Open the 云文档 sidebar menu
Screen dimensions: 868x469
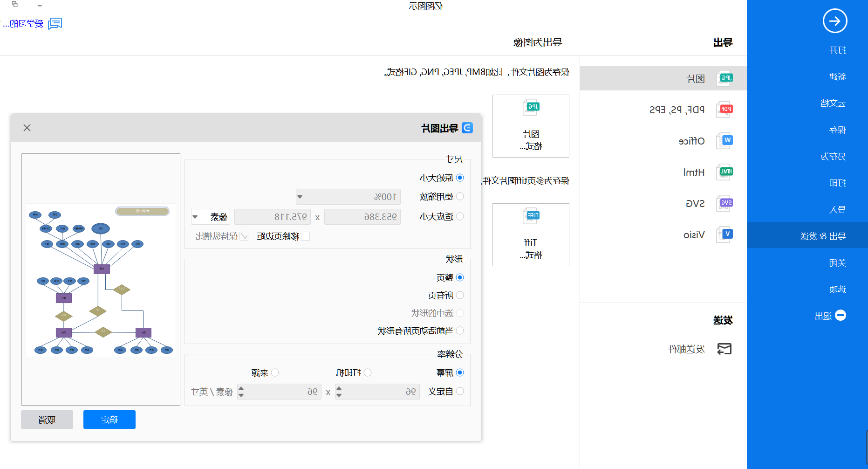point(807,103)
